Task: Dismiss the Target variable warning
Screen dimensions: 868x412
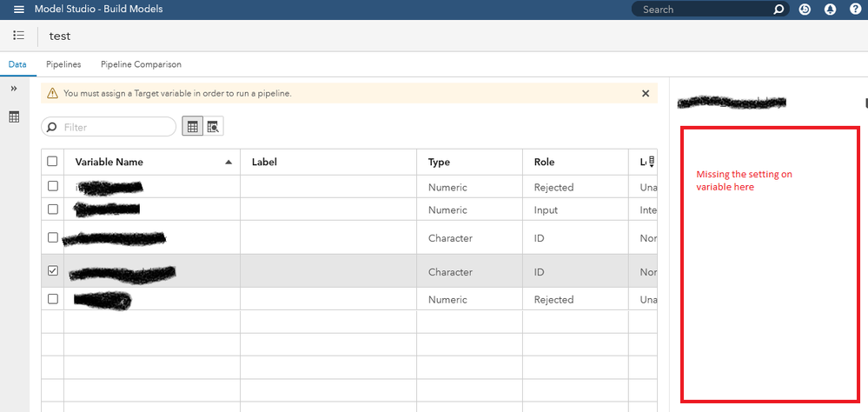Action: [646, 93]
